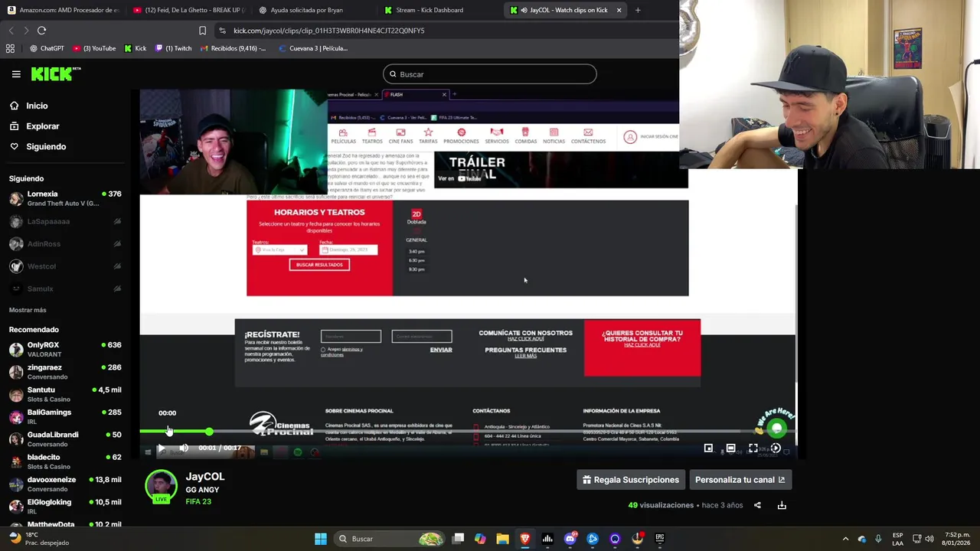The image size is (980, 551).
Task: Open the player settings icon
Action: click(x=776, y=448)
